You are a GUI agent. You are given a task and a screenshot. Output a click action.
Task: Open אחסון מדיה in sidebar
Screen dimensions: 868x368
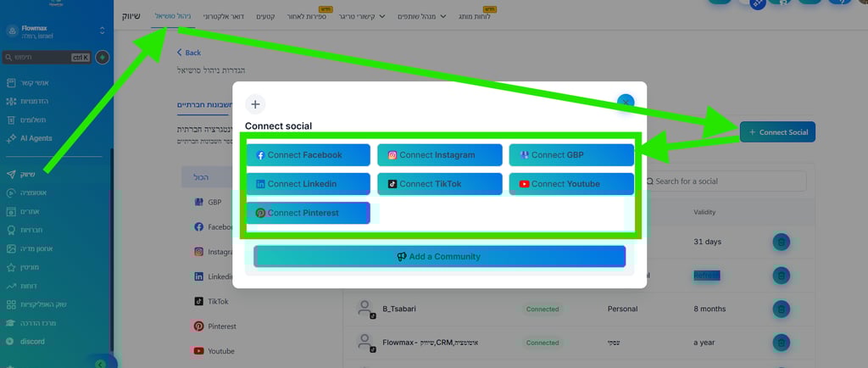31,248
